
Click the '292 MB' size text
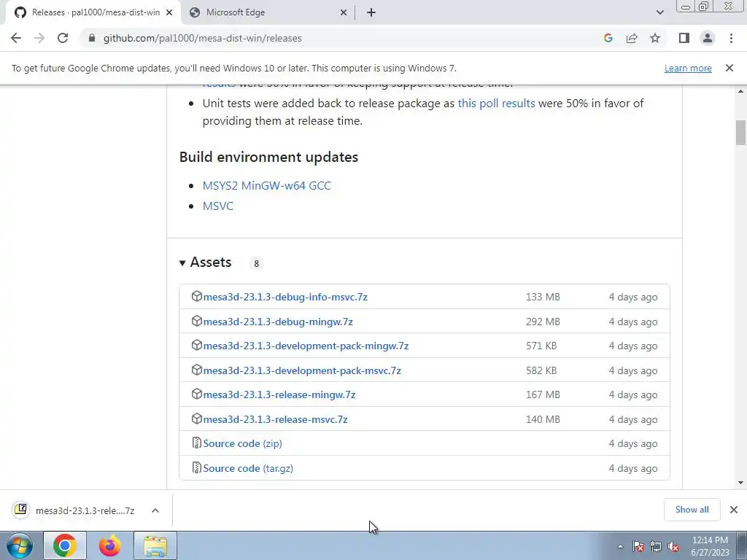coord(543,322)
